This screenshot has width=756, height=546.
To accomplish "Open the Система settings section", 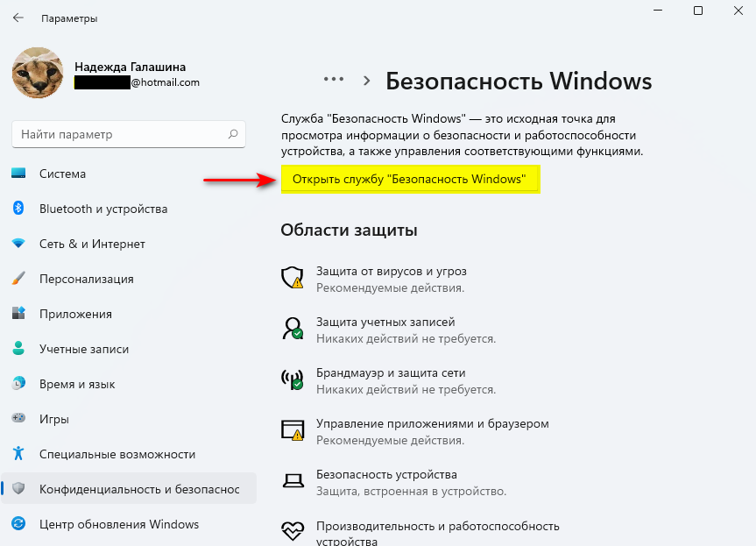I will click(62, 174).
